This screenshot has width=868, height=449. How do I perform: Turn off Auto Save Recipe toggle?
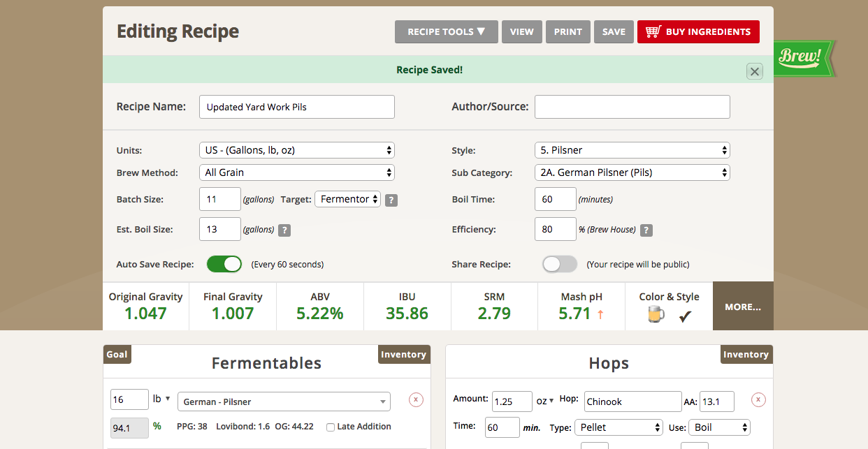224,265
